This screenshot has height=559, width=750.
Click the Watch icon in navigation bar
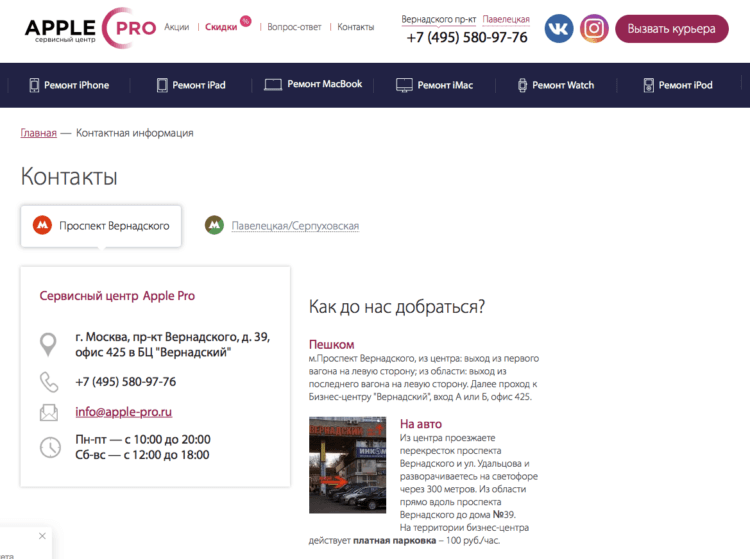coord(522,85)
